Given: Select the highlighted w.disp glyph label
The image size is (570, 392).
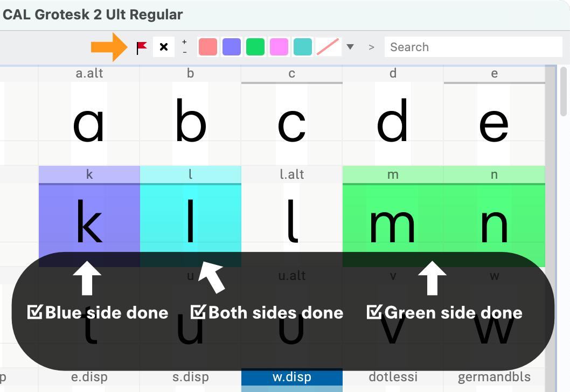Looking at the screenshot, I should point(292,377).
